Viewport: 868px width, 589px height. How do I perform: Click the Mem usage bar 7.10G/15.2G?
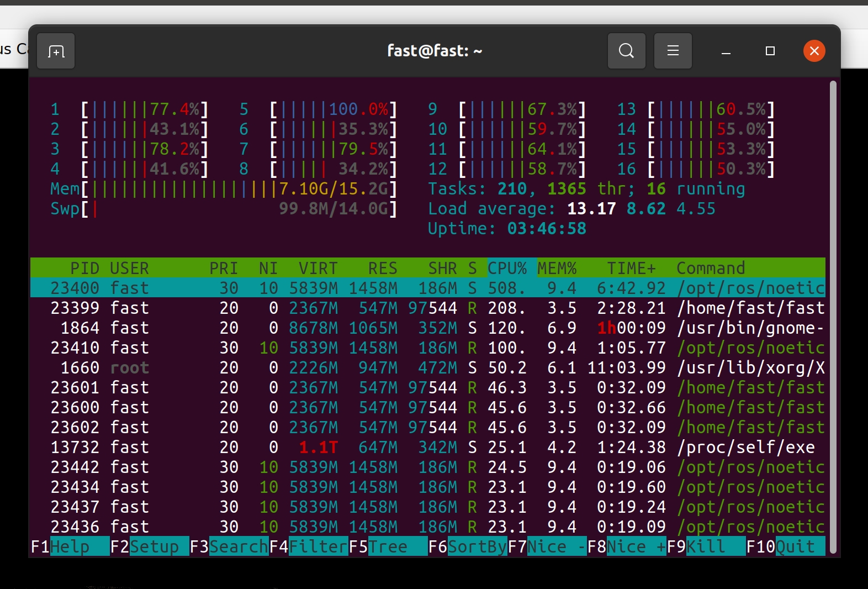(224, 188)
